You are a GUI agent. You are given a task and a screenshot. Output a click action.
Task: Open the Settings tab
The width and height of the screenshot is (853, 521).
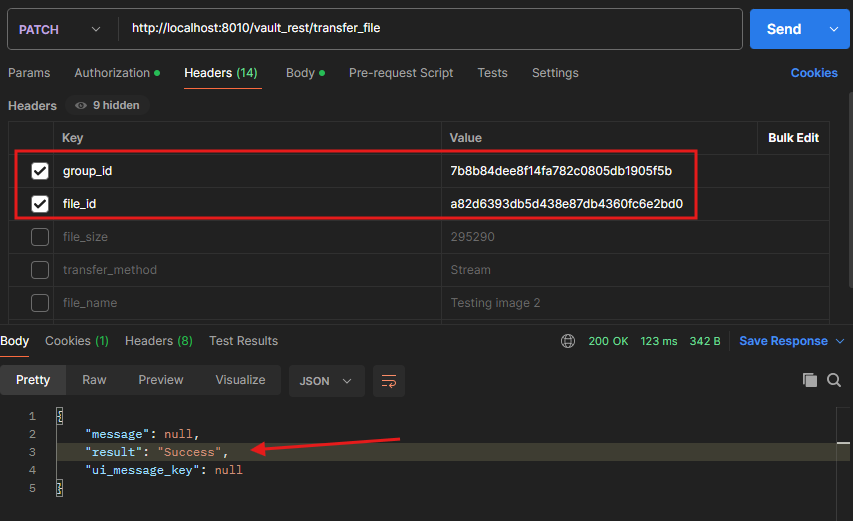point(555,73)
